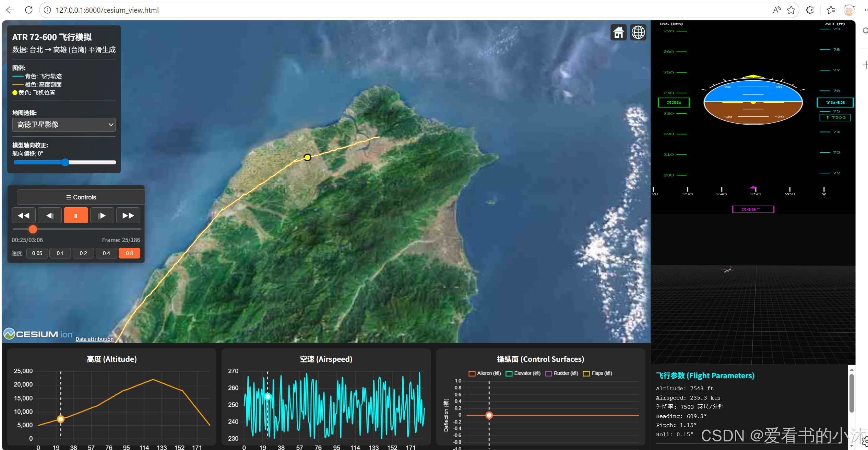Select the 0.8 playback speed
Viewport: 868px width, 450px height.
coord(129,253)
